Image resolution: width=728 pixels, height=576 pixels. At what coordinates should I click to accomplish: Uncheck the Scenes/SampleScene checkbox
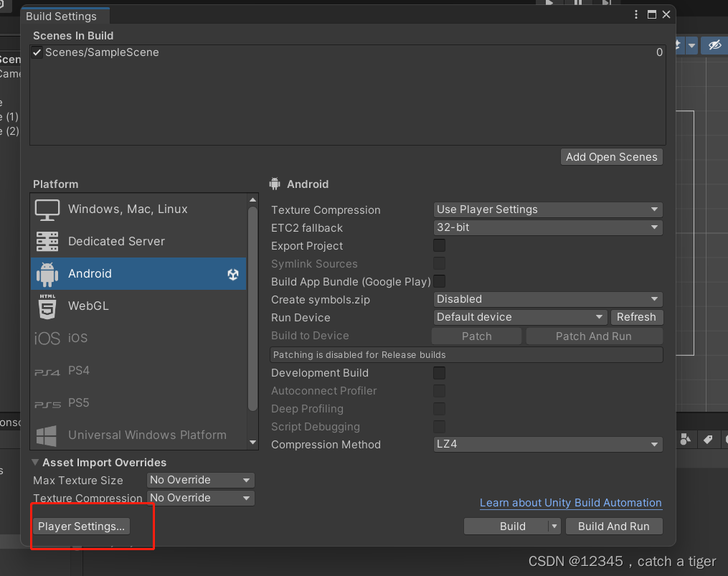tap(37, 52)
